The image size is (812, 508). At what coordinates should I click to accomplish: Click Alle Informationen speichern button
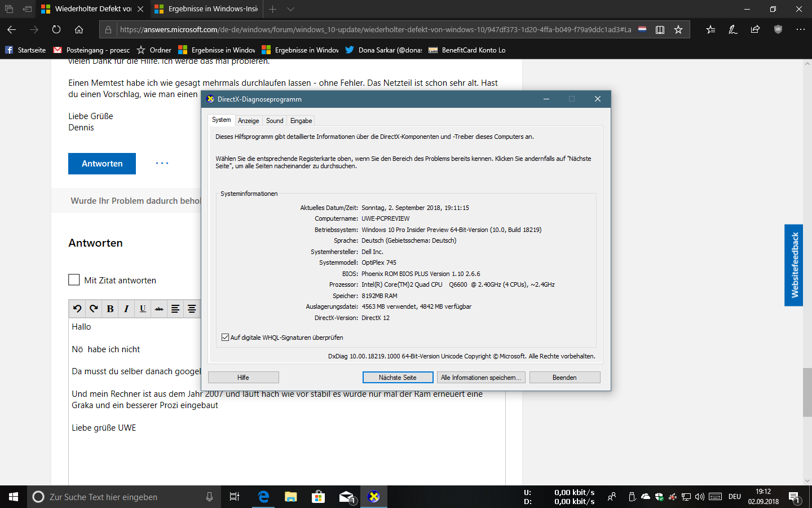click(481, 378)
